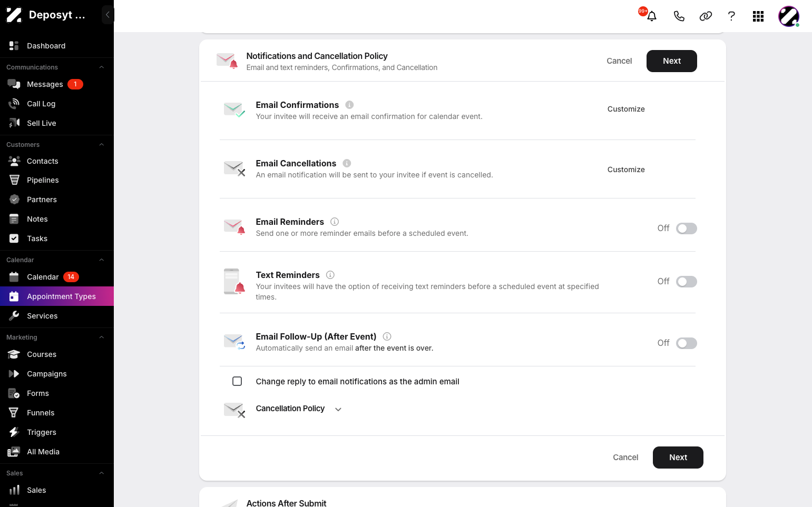This screenshot has width=812, height=507.
Task: Open Campaigns in the sidebar
Action: pyautogui.click(x=57, y=374)
